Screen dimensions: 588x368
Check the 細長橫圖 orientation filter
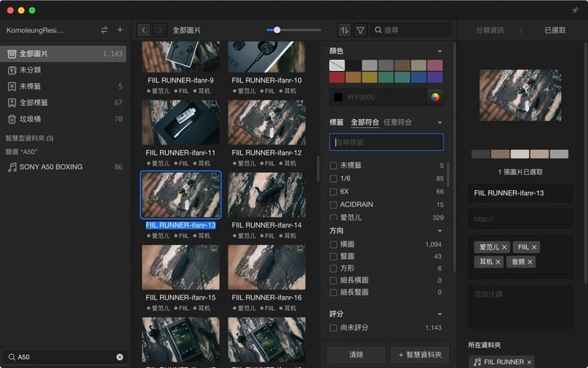tap(333, 281)
